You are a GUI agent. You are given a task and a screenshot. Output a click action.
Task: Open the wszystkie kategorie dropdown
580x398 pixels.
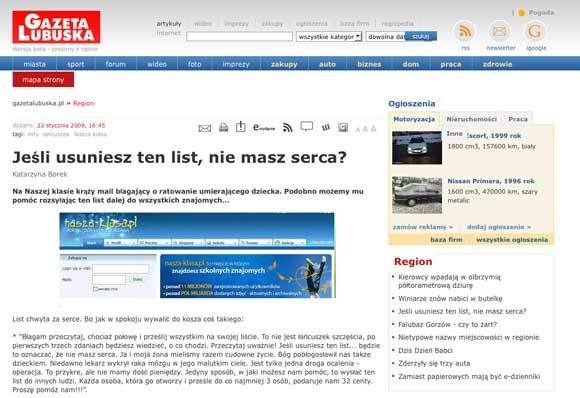[329, 37]
